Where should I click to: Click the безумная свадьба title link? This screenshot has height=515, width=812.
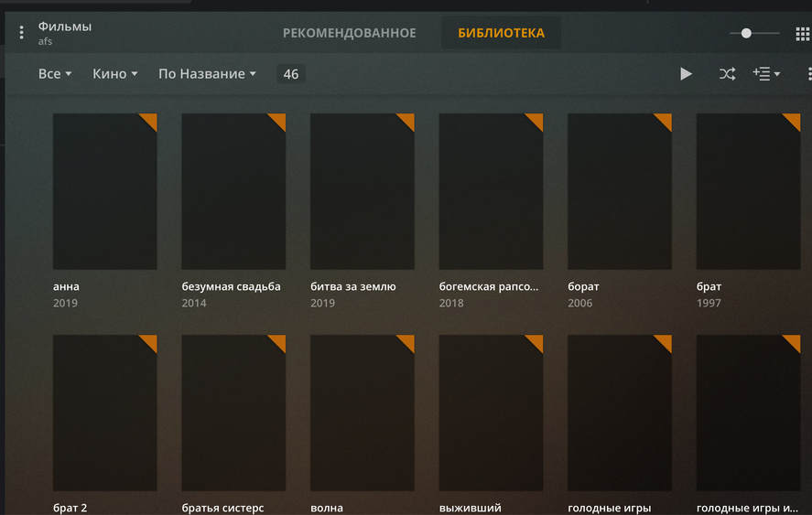click(231, 286)
